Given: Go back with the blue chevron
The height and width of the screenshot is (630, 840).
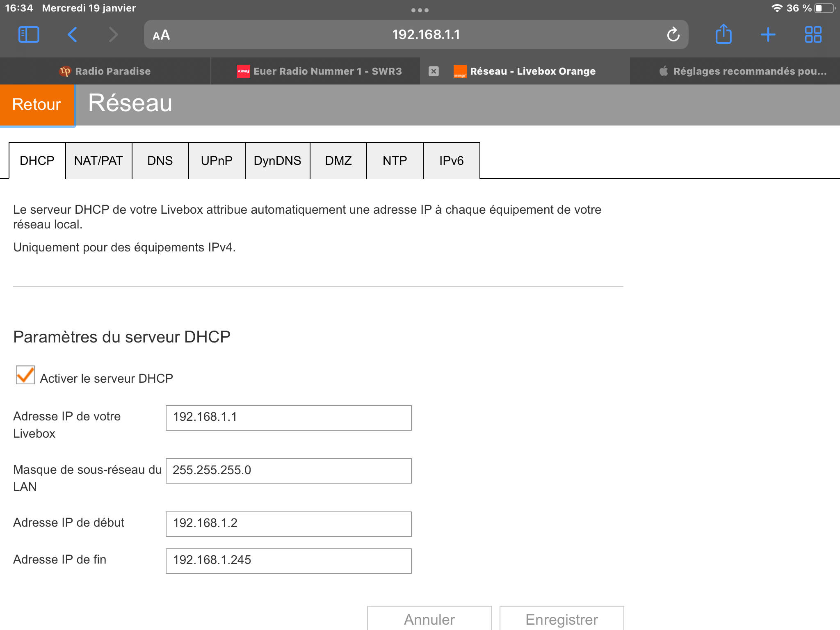Looking at the screenshot, I should pos(72,34).
